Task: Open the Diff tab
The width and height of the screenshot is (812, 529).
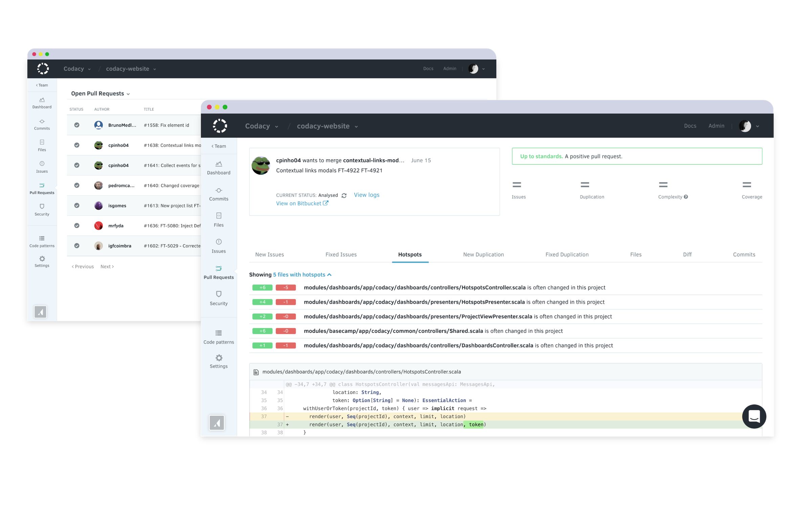Action: (x=687, y=254)
